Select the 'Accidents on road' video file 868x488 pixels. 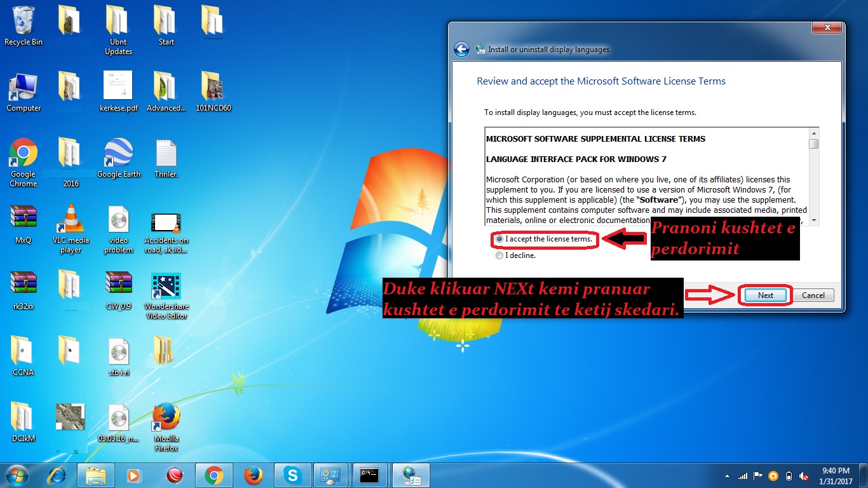click(166, 233)
